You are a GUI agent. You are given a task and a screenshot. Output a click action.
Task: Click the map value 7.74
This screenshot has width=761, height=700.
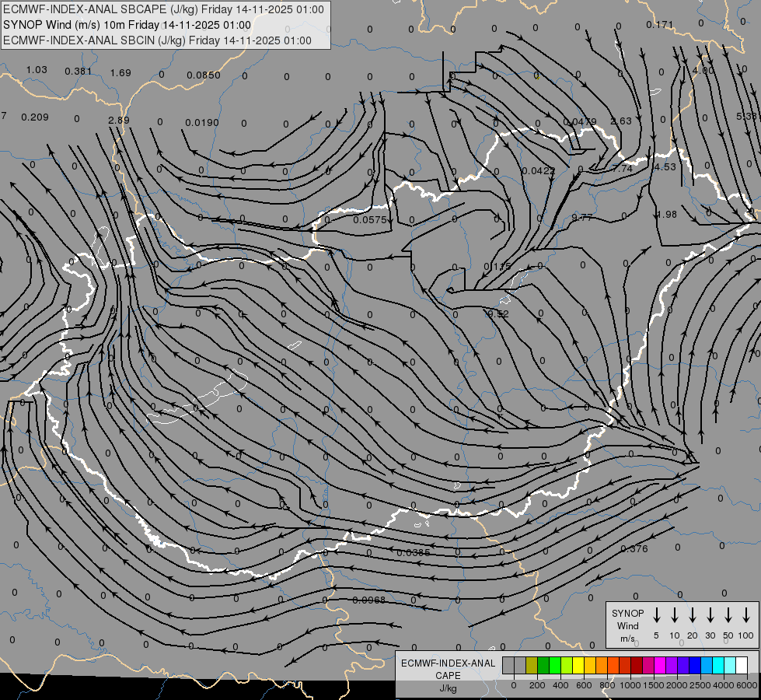click(x=622, y=168)
